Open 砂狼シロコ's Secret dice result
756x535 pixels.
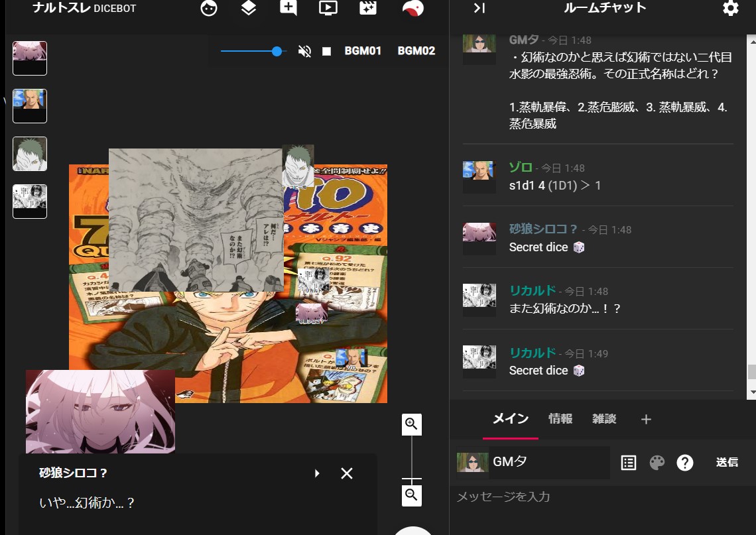coord(546,247)
